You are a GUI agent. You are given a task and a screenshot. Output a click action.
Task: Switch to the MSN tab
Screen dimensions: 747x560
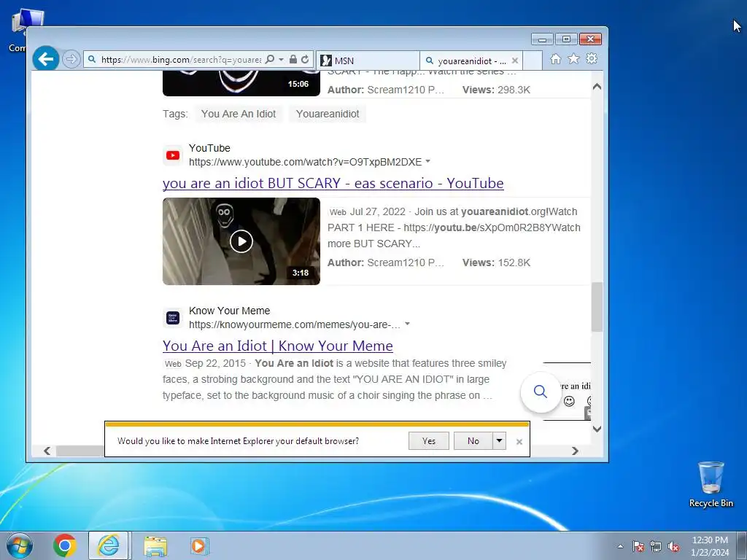click(368, 61)
